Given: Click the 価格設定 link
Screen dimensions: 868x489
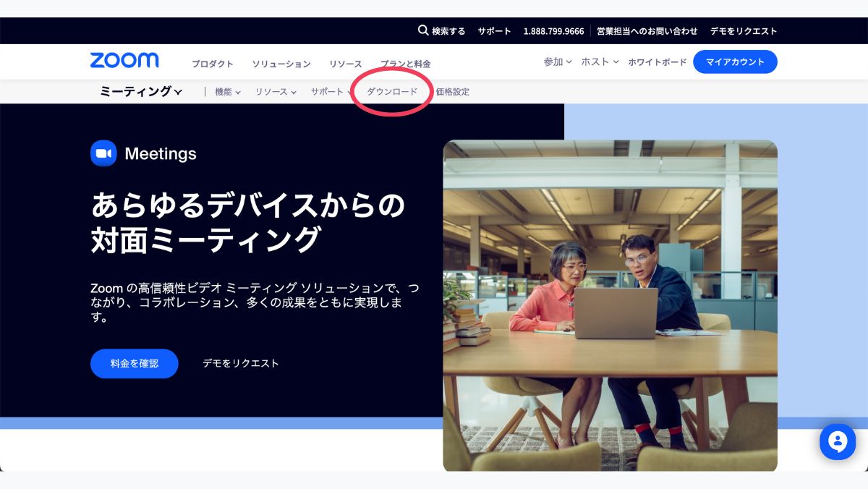Looking at the screenshot, I should pos(453,92).
